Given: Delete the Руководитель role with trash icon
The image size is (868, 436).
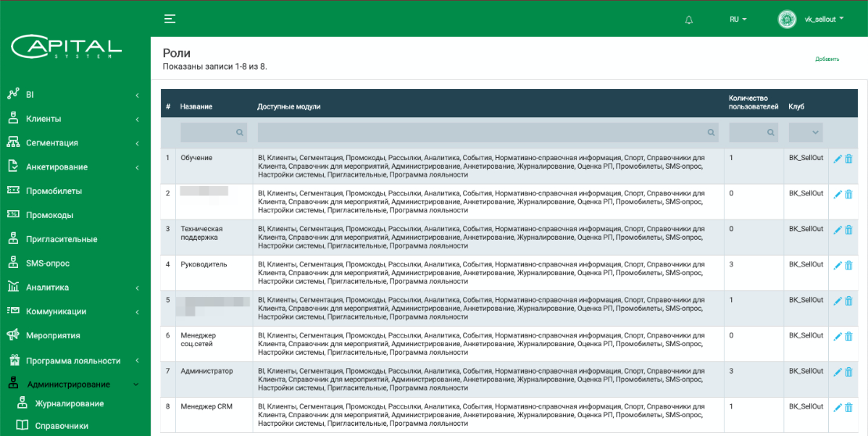Looking at the screenshot, I should tap(849, 266).
